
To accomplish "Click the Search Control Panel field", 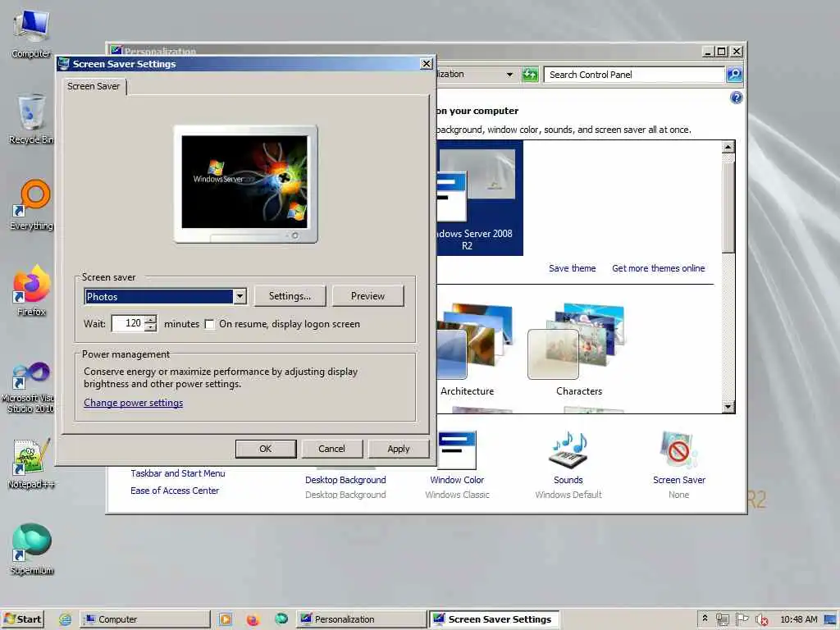I will [634, 75].
